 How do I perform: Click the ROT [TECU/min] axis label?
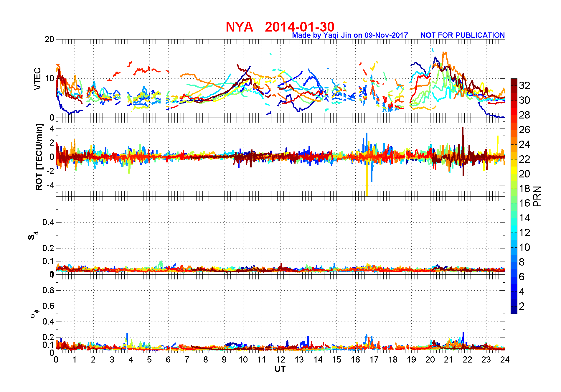[39, 157]
